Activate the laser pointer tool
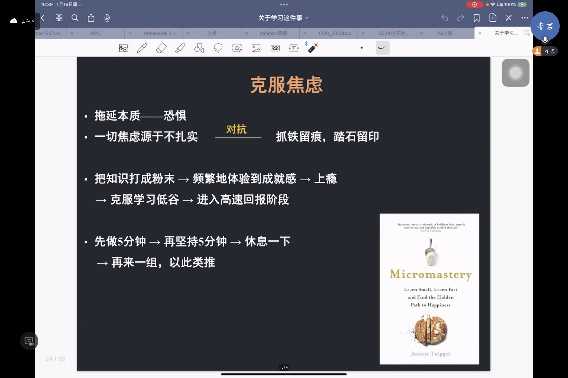Screen dimensions: 568x378 pyautogui.click(x=312, y=47)
